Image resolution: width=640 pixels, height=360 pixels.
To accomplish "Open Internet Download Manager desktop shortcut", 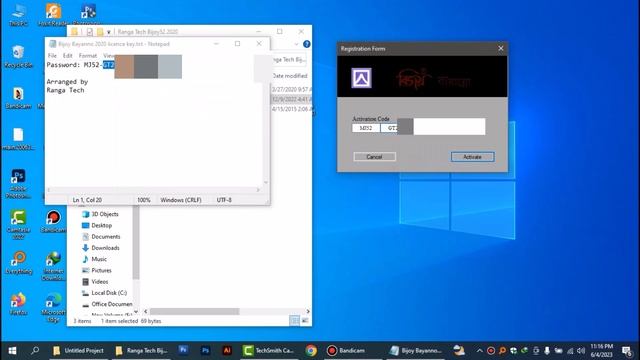I will click(53, 266).
